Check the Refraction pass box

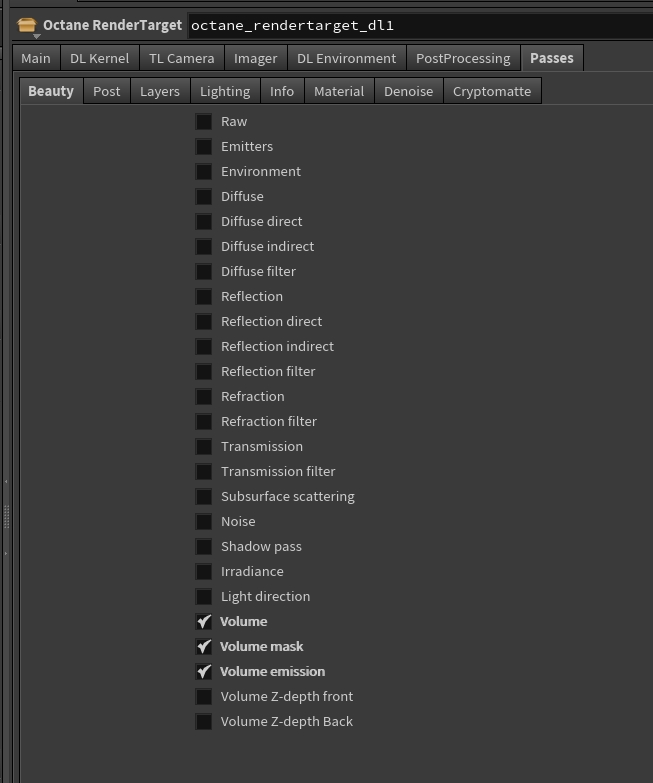(x=204, y=396)
